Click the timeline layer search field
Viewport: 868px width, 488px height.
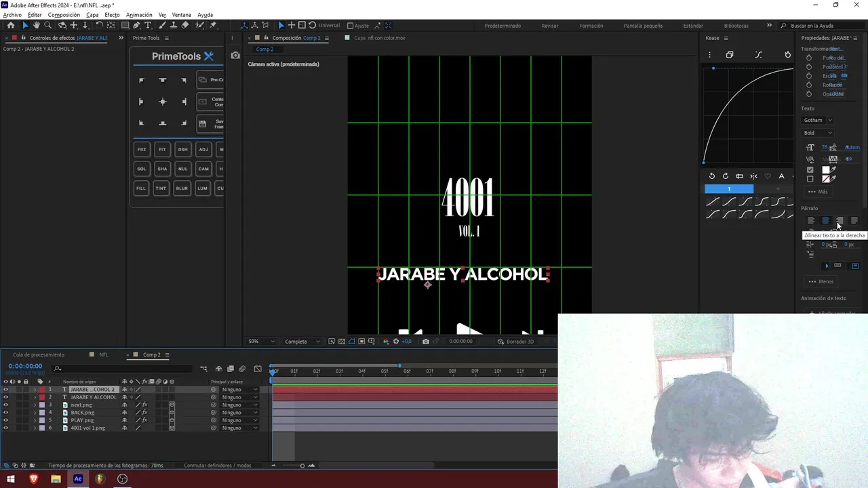coord(122,369)
